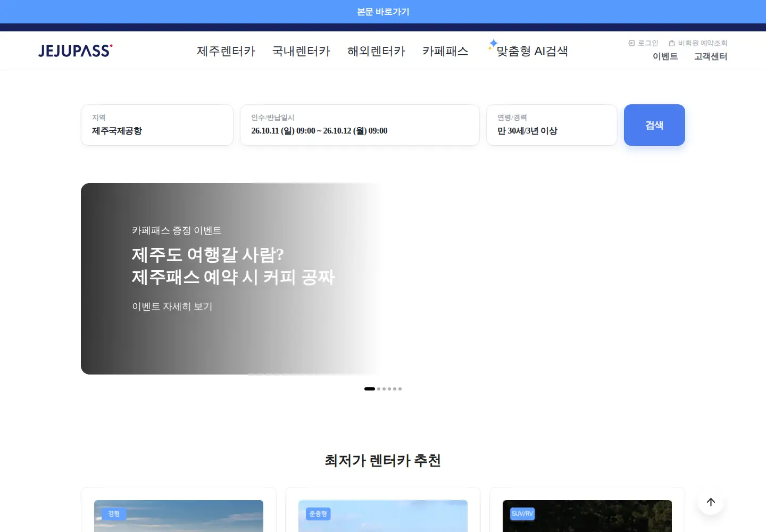Click the 본문 바로가기 skip link
This screenshot has height=532, width=766.
(x=383, y=12)
